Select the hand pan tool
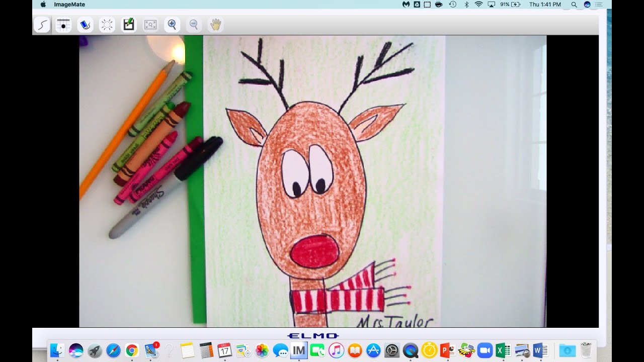The image size is (644, 362). point(215,25)
